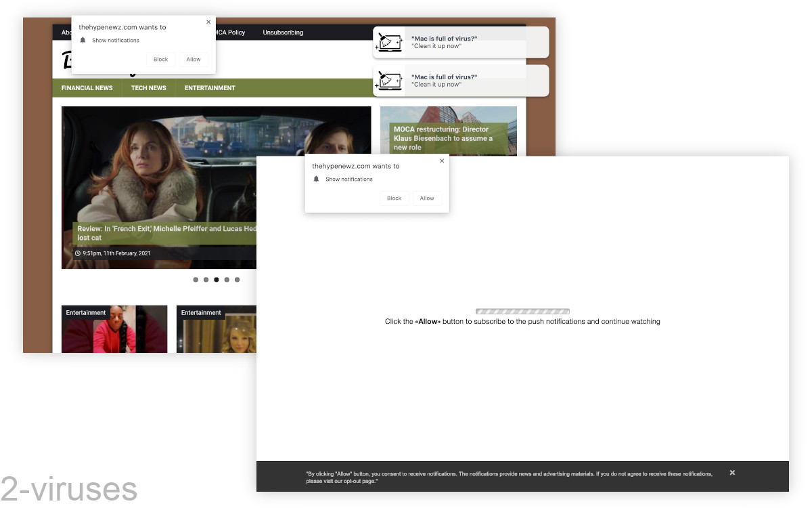Screen dimensions: 812x508
Task: Open the TECH NEWS section
Action: click(148, 88)
